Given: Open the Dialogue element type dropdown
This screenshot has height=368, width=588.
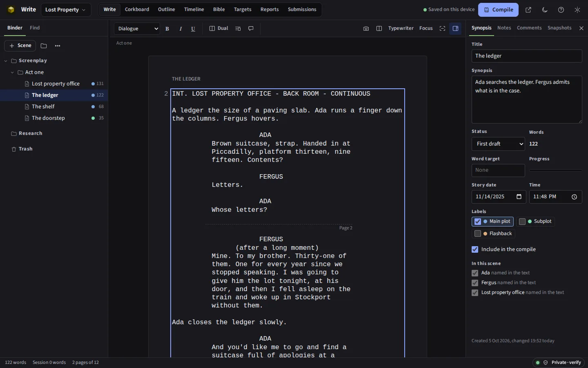Looking at the screenshot, I should 137,29.
